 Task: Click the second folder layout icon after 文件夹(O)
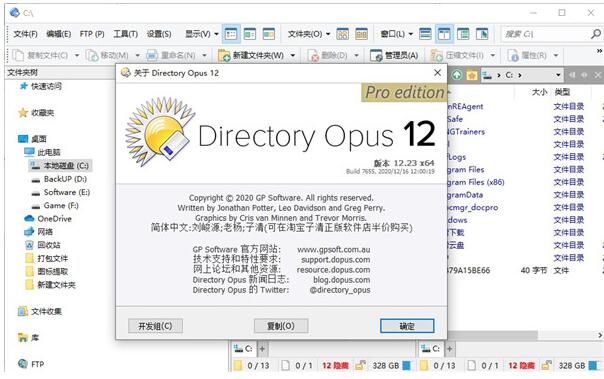[x=361, y=34]
